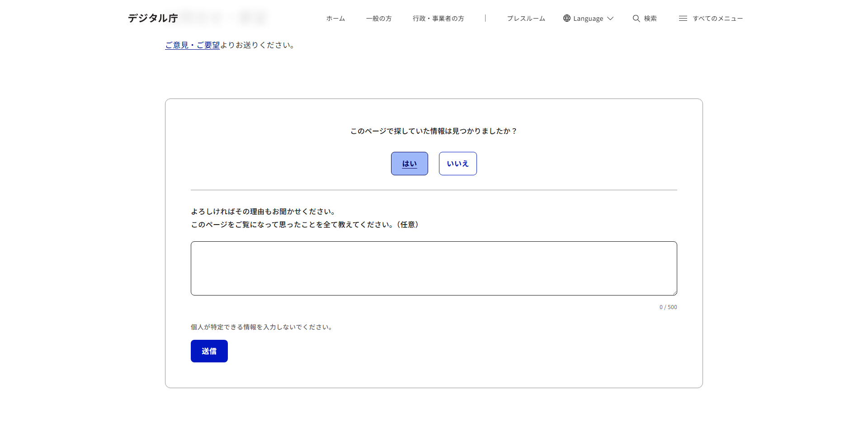Open the ホーム menu item
This screenshot has width=868, height=427.
coord(335,19)
